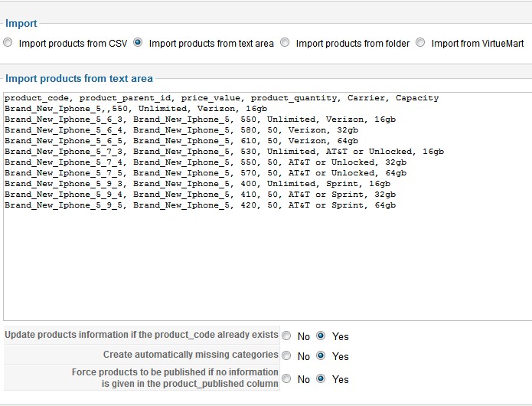
Task: Set Force products to be published to Yes
Action: [x=321, y=378]
